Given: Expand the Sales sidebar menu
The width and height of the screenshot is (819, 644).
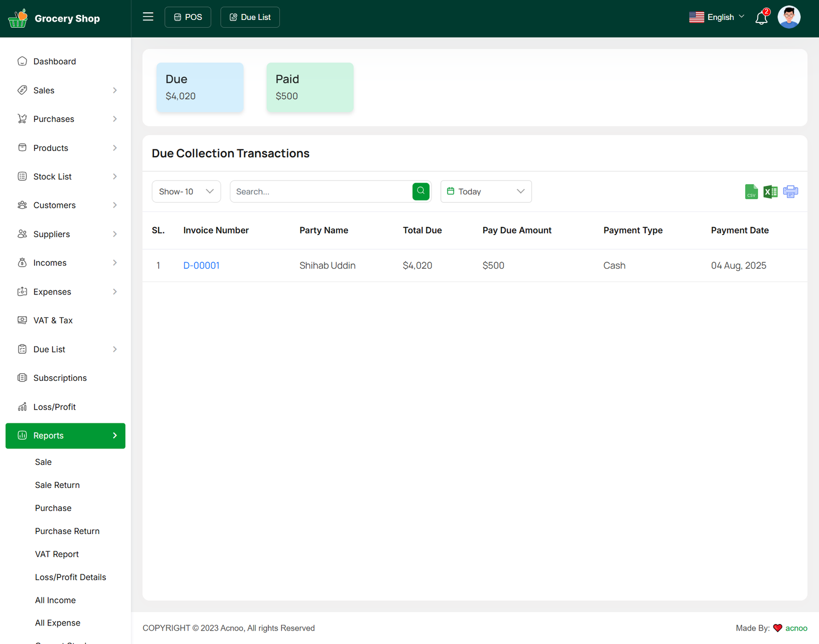Looking at the screenshot, I should (x=66, y=91).
